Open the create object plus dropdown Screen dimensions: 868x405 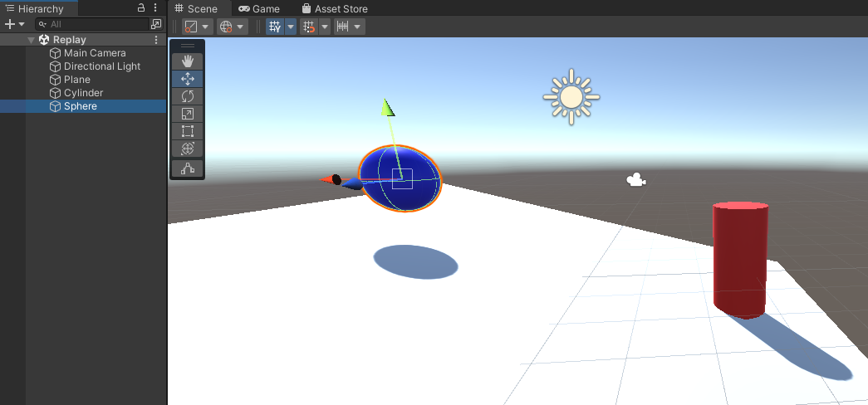(x=16, y=25)
